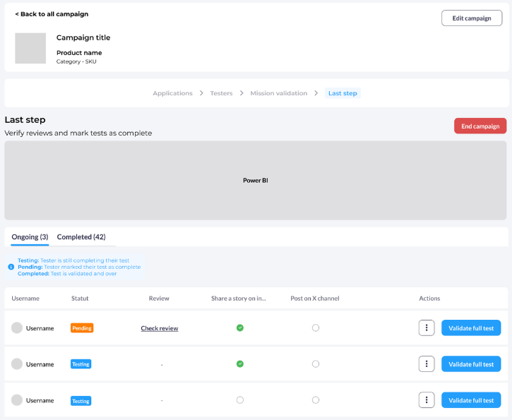Click the green story checkmark in second row

(240, 364)
